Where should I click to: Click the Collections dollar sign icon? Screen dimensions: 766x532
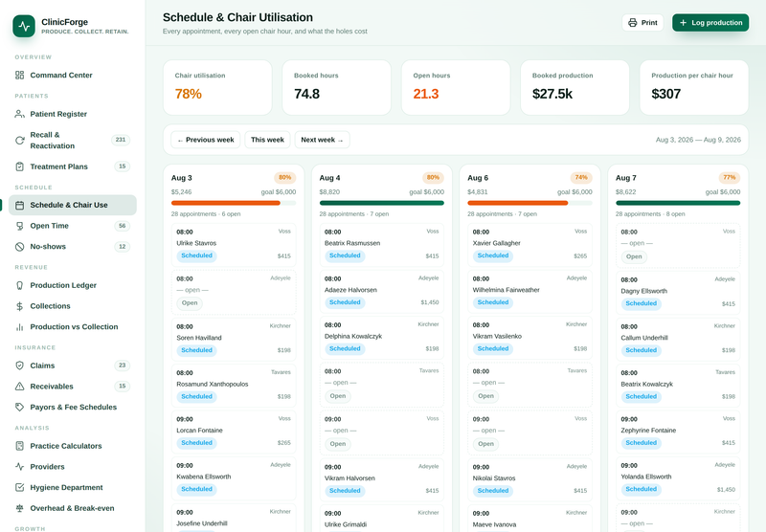tap(19, 306)
